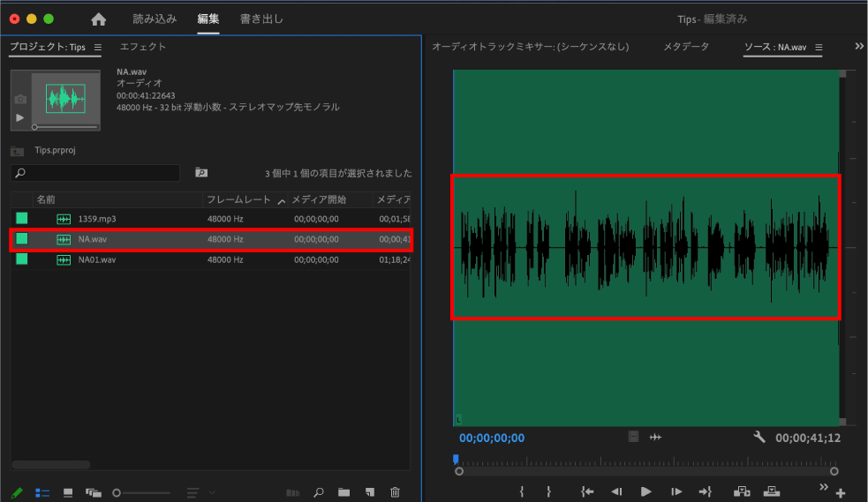Switch to freeform view
This screenshot has height=502, width=868.
point(93,492)
